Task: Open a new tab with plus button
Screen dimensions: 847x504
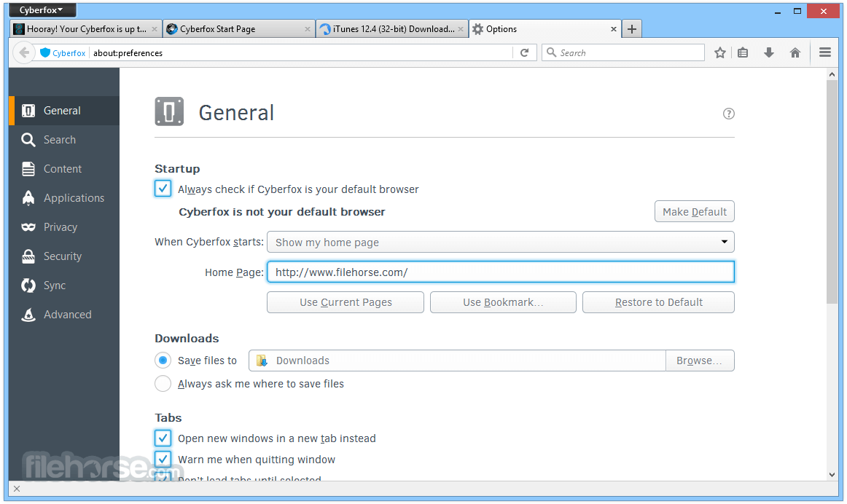Action: 631,29
